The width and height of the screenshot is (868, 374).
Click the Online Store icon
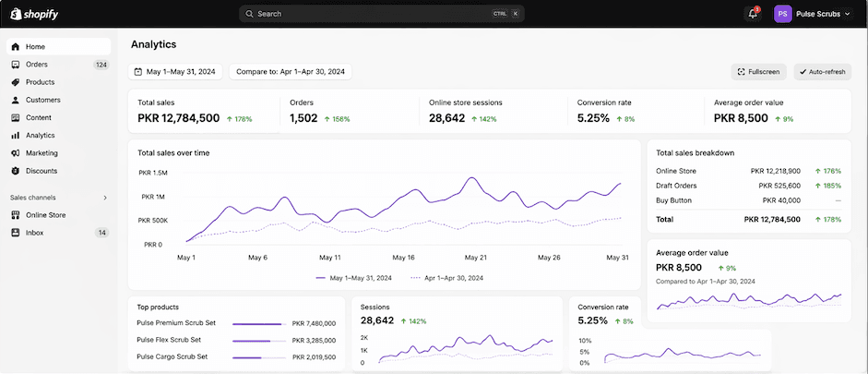click(16, 215)
